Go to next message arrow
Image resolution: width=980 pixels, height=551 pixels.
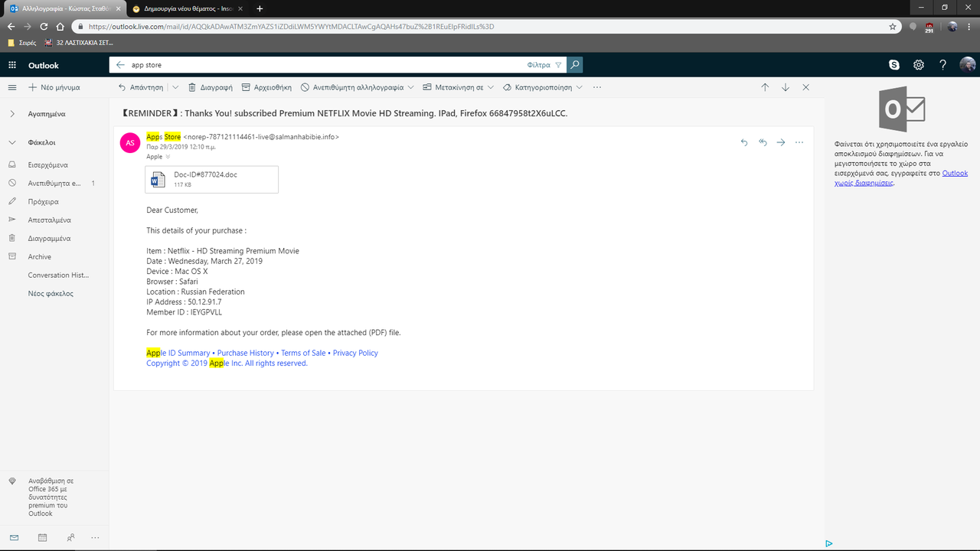tap(786, 87)
